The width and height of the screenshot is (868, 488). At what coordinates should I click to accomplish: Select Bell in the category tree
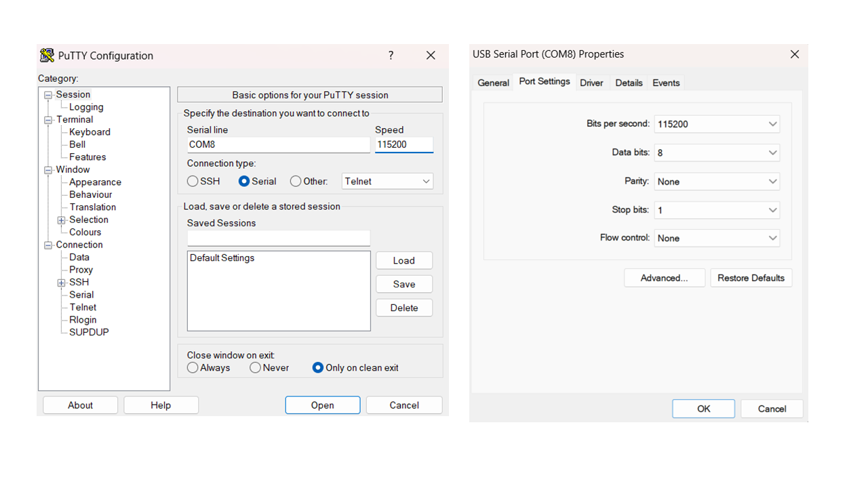tap(77, 144)
